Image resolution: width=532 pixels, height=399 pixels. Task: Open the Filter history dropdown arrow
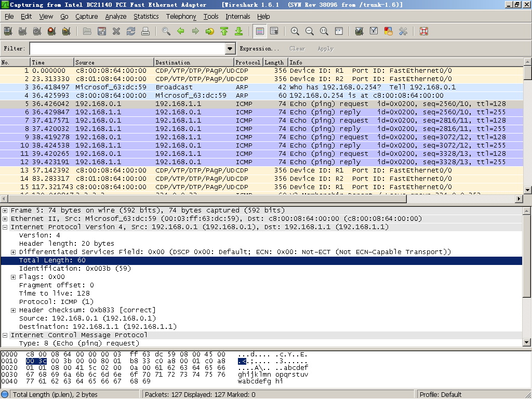(x=230, y=48)
